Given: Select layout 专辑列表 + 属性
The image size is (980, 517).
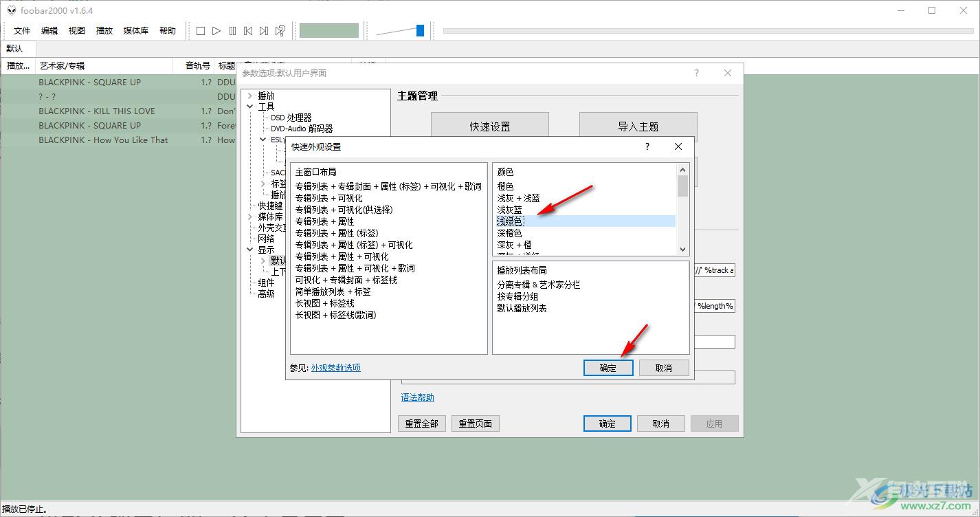Looking at the screenshot, I should pyautogui.click(x=325, y=221).
